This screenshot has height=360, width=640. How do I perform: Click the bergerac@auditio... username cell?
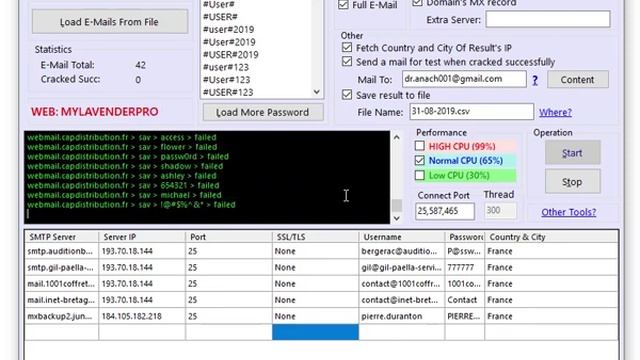[402, 251]
